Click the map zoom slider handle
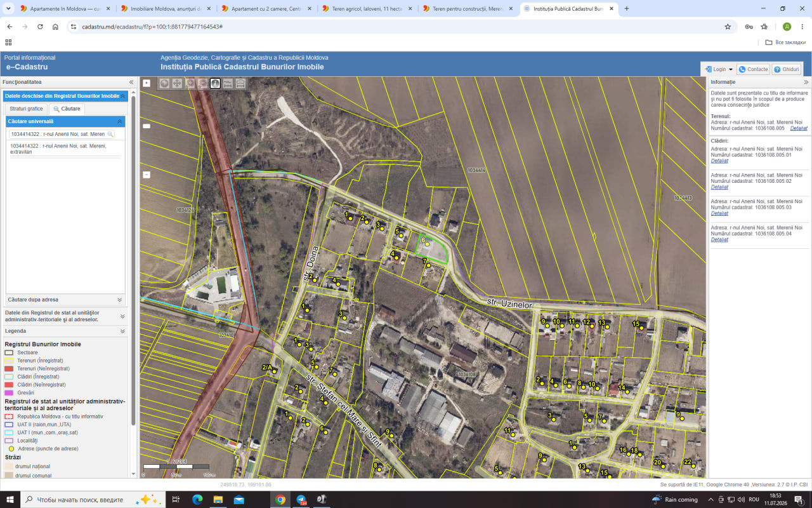The image size is (812, 508). [147, 126]
